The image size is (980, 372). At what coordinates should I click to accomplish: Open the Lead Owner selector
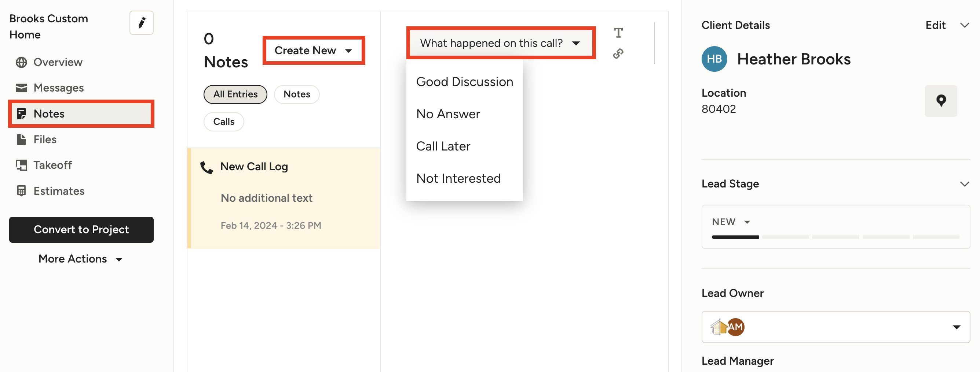click(x=835, y=327)
